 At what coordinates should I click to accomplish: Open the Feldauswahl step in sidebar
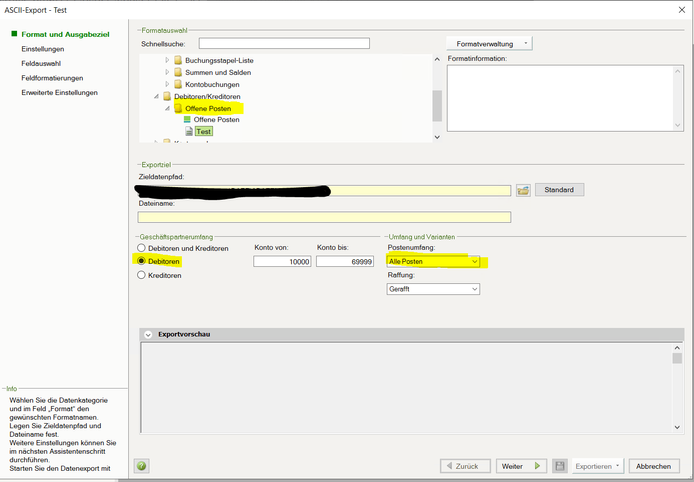(x=43, y=63)
